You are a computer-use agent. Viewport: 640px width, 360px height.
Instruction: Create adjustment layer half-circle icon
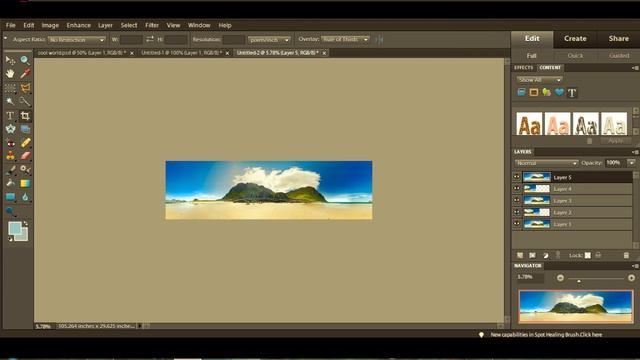[546, 255]
